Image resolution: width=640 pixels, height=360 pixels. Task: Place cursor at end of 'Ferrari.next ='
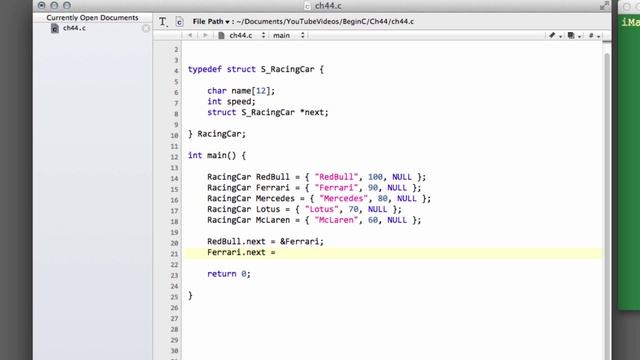tap(277, 253)
